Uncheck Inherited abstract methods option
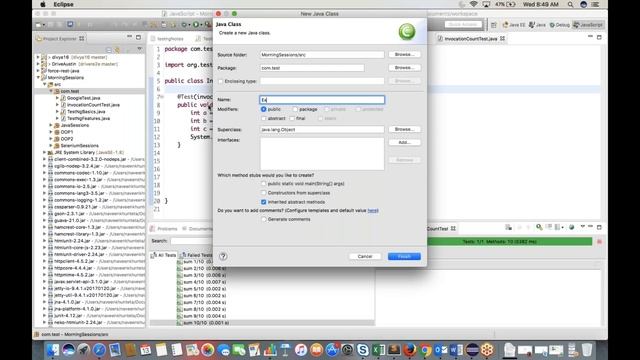This screenshot has height=360, width=640. [263, 202]
